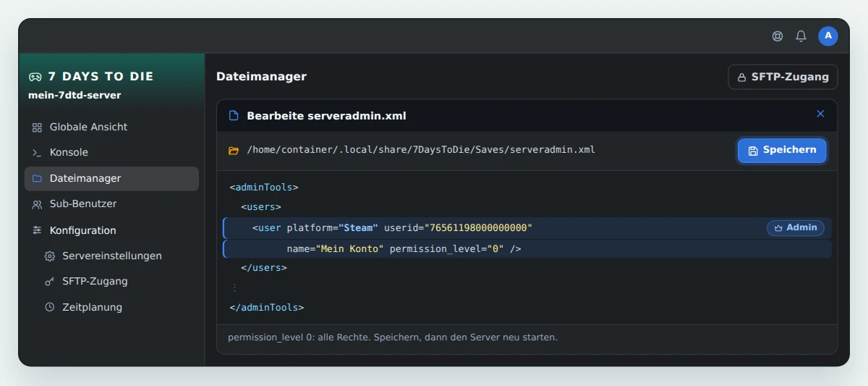Click the SFTP-Zugang button at top right
The height and width of the screenshot is (386, 868).
click(783, 77)
